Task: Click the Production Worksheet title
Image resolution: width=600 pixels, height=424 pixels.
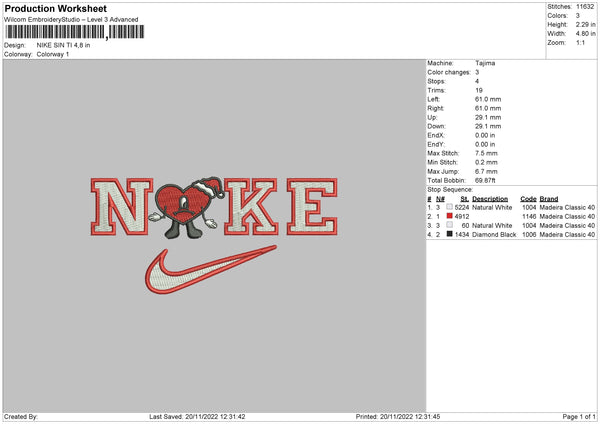Action: pyautogui.click(x=55, y=8)
